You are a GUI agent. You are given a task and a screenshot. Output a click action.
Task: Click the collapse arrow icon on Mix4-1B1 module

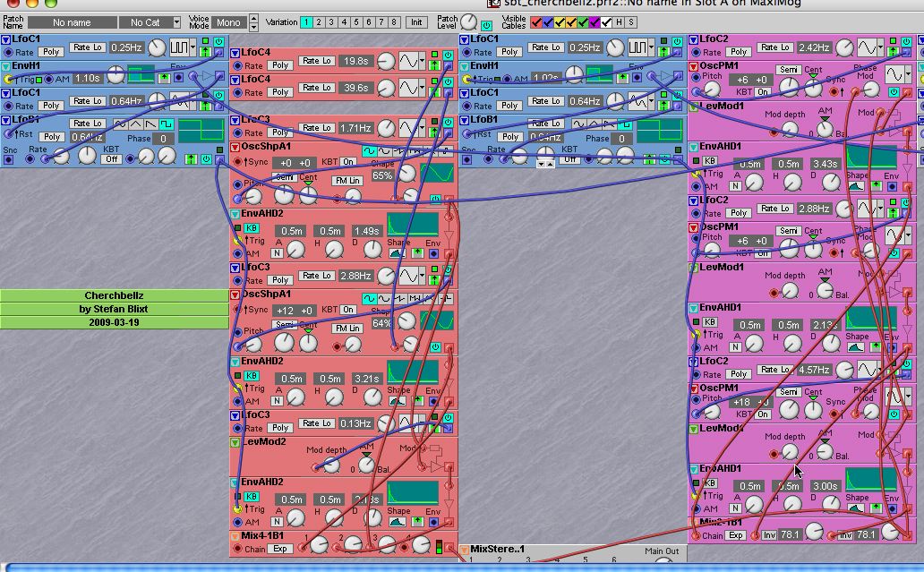point(235,536)
